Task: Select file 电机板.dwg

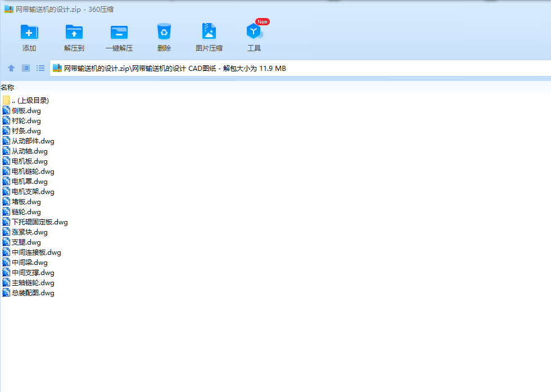Action: point(25,161)
